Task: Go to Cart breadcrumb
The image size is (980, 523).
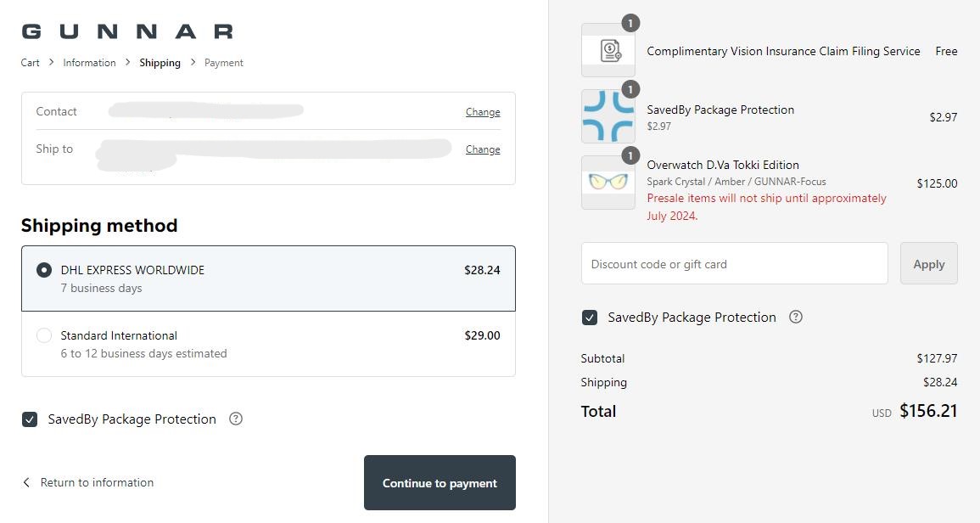Action: (x=31, y=63)
